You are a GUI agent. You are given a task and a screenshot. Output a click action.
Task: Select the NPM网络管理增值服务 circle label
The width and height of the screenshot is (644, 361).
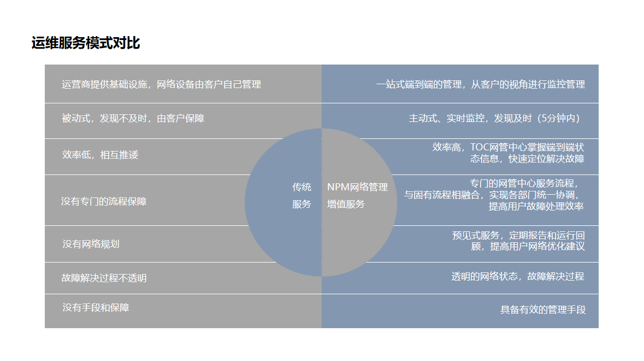point(357,195)
